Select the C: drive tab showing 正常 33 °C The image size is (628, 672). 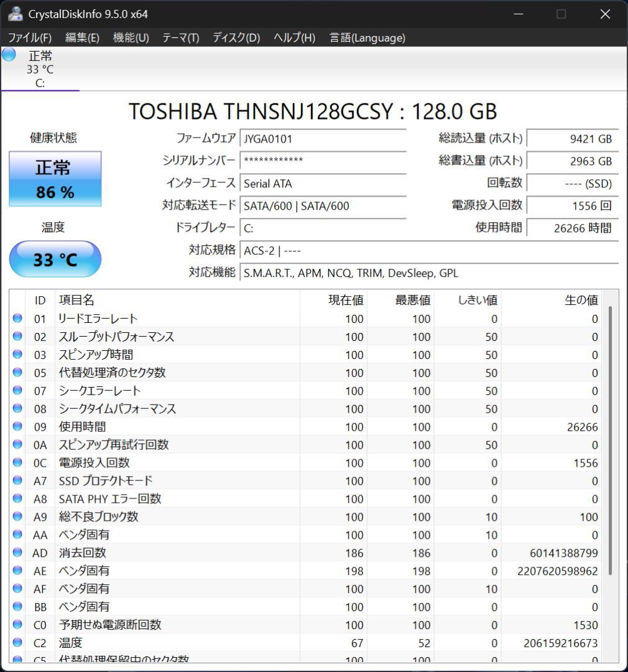pos(40,69)
